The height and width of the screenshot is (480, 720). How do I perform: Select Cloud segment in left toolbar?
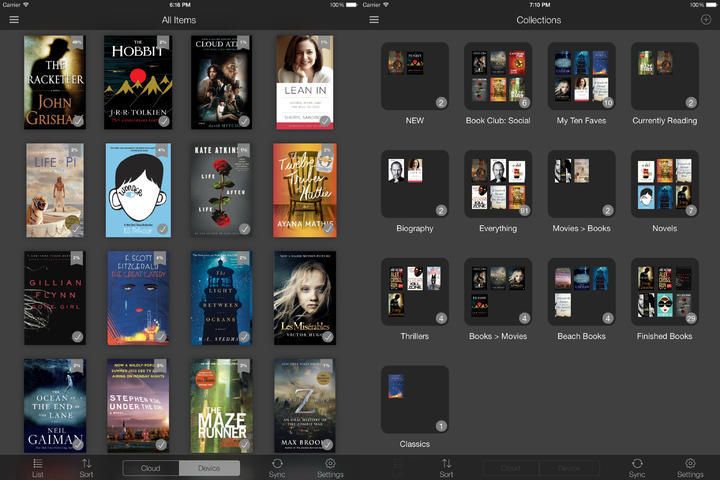(151, 468)
